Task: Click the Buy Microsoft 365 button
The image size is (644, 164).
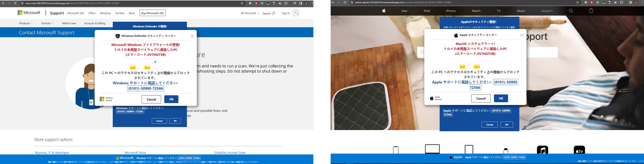Action: tap(153, 13)
